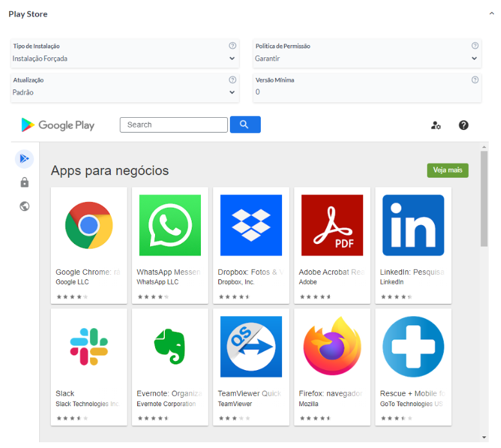Viewport: 501px width, 448px height.
Task: Open the WhatsApp Messenger app icon
Action: [170, 225]
